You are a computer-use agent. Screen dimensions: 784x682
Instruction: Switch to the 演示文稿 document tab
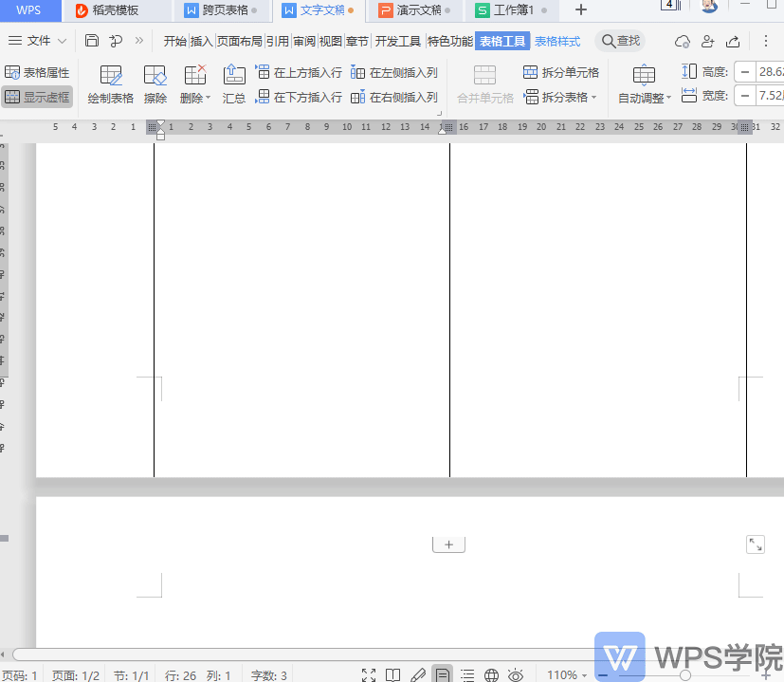pyautogui.click(x=414, y=10)
